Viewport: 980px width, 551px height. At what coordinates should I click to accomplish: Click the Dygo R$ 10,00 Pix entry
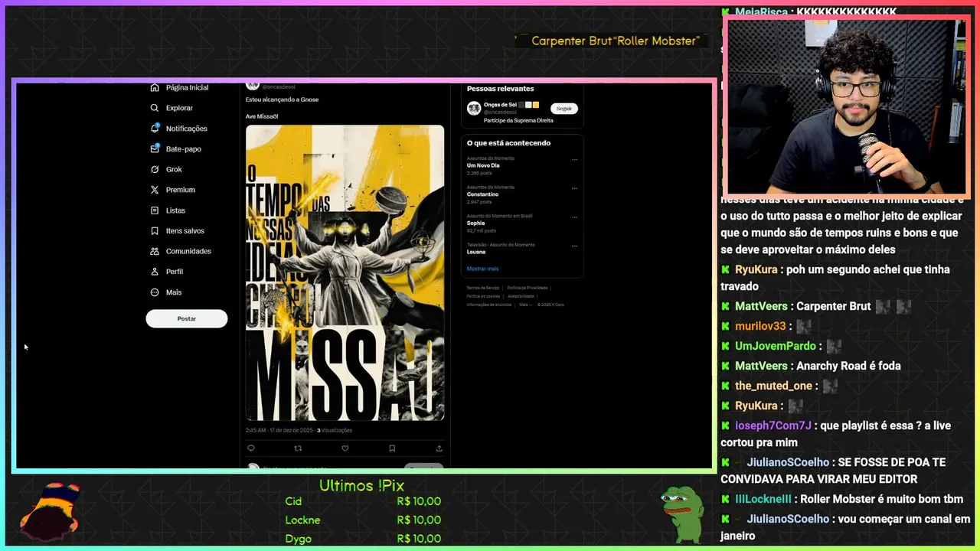click(363, 539)
